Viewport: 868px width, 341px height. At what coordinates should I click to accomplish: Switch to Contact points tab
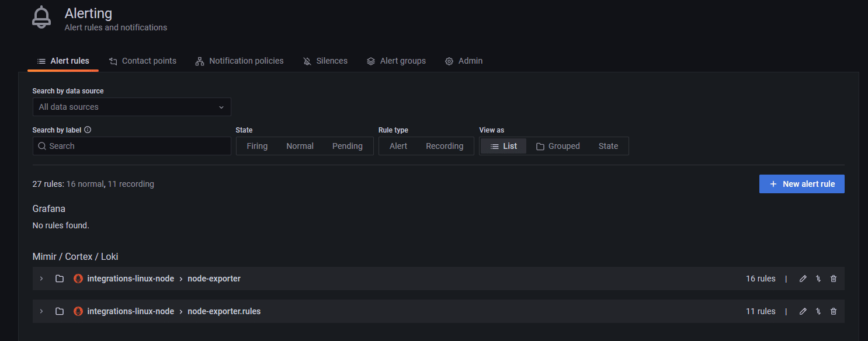coord(143,61)
